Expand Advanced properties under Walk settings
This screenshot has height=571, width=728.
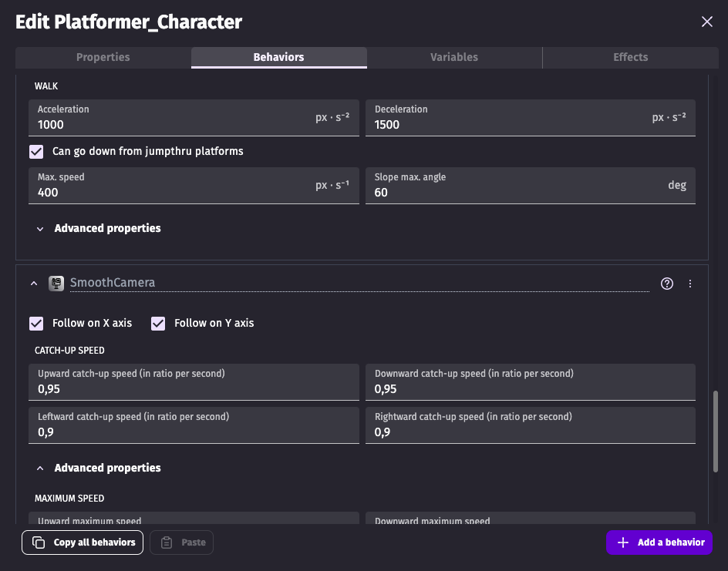tap(39, 229)
